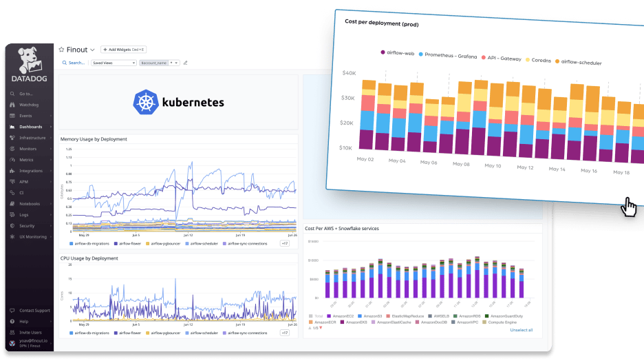Click the May 02 bar in Cost chart
The height and width of the screenshot is (361, 644).
[367, 115]
